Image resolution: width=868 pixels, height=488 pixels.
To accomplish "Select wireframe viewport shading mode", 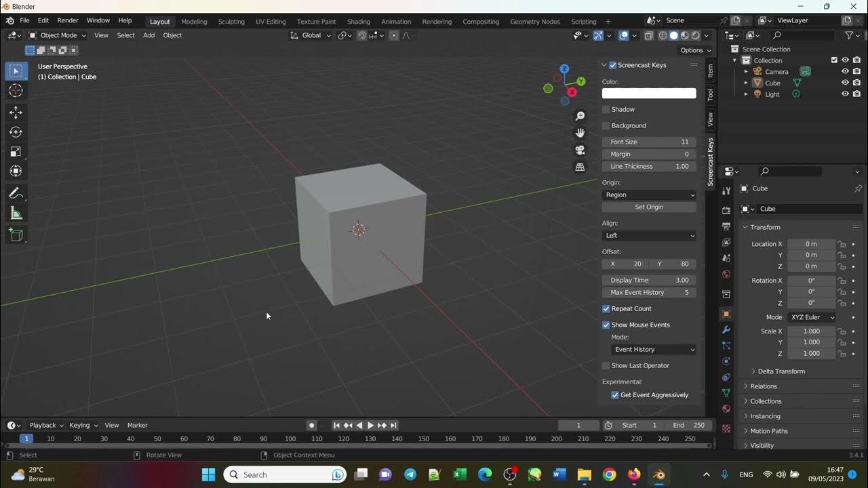I will [663, 35].
